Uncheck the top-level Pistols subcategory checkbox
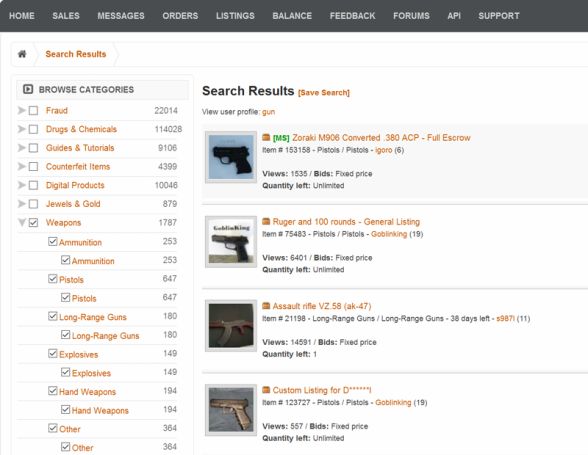This screenshot has width=588, height=455. pos(53,279)
